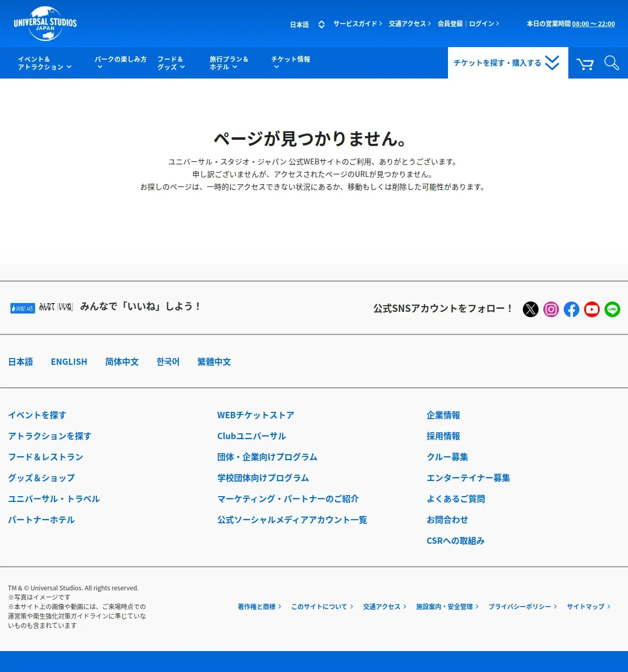Open CSRへの取組み footer link
The height and width of the screenshot is (672, 628).
click(x=456, y=541)
